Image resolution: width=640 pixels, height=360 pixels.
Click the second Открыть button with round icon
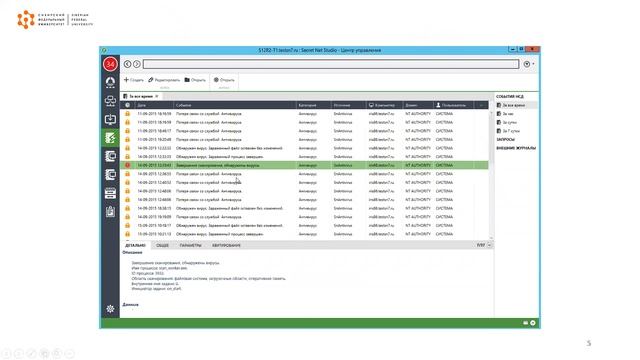point(224,80)
